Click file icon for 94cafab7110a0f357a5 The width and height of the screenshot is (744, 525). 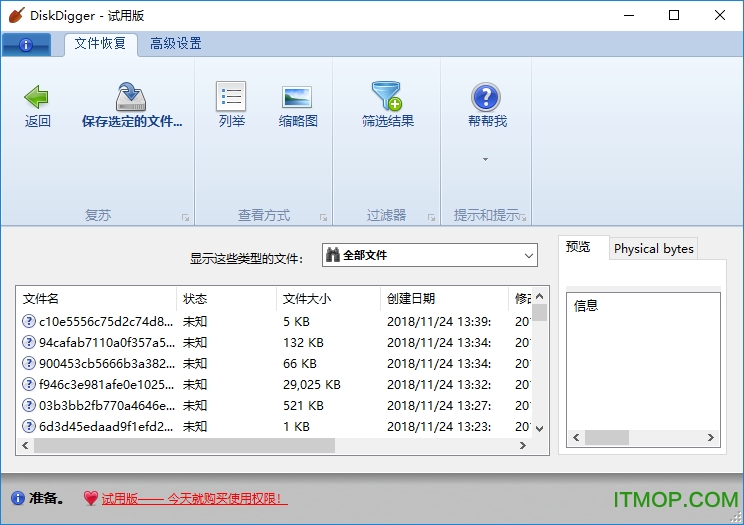29,342
